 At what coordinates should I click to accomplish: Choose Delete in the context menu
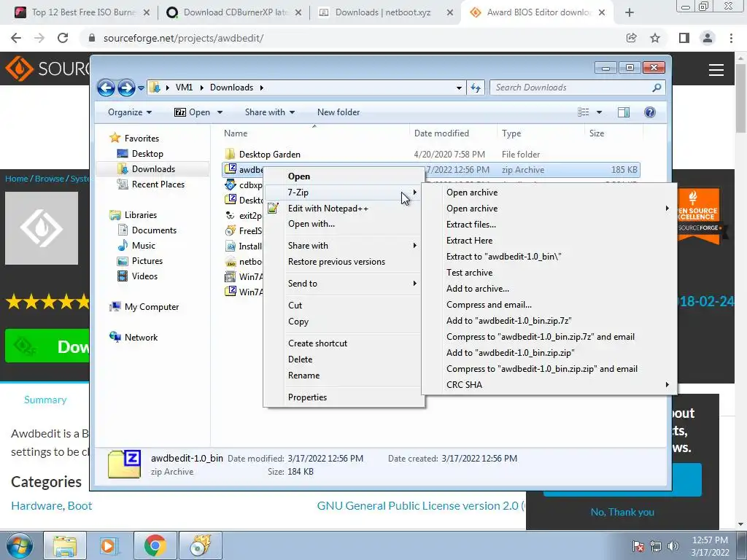[343, 359]
